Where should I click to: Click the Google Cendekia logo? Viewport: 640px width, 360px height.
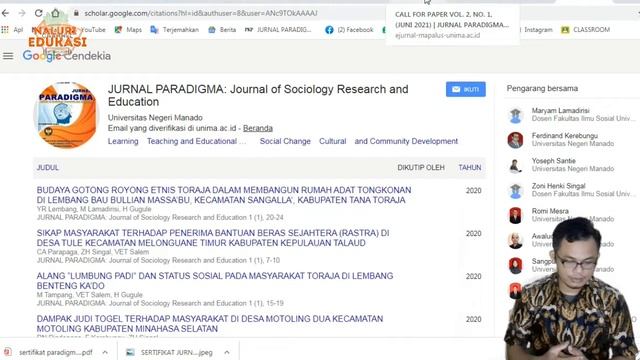pyautogui.click(x=67, y=56)
